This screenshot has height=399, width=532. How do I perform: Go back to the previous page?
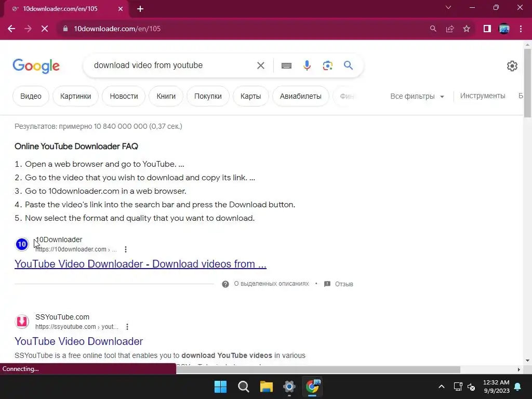[x=11, y=29]
